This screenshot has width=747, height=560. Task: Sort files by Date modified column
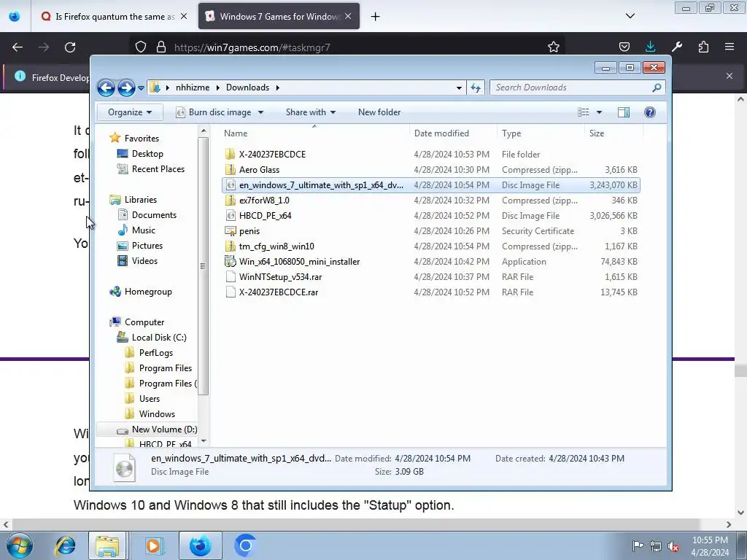tap(441, 133)
